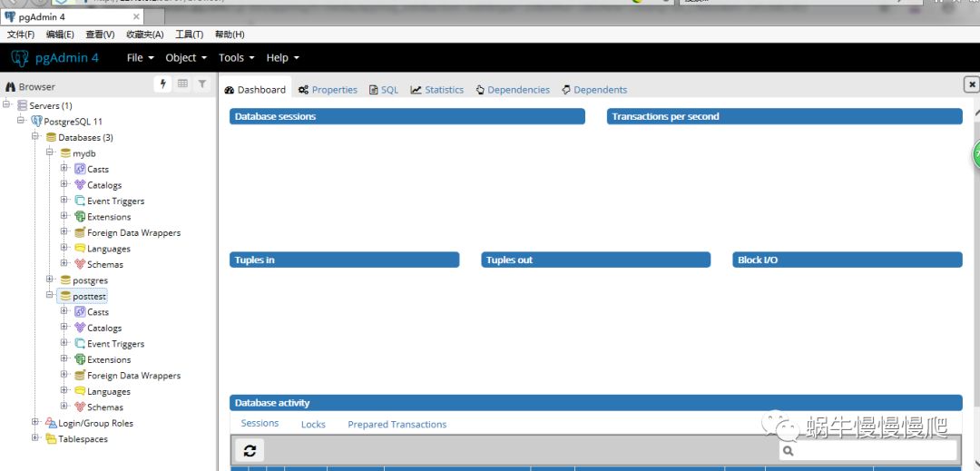Expand Schemas under posttest
This screenshot has width=980, height=471.
pos(64,406)
